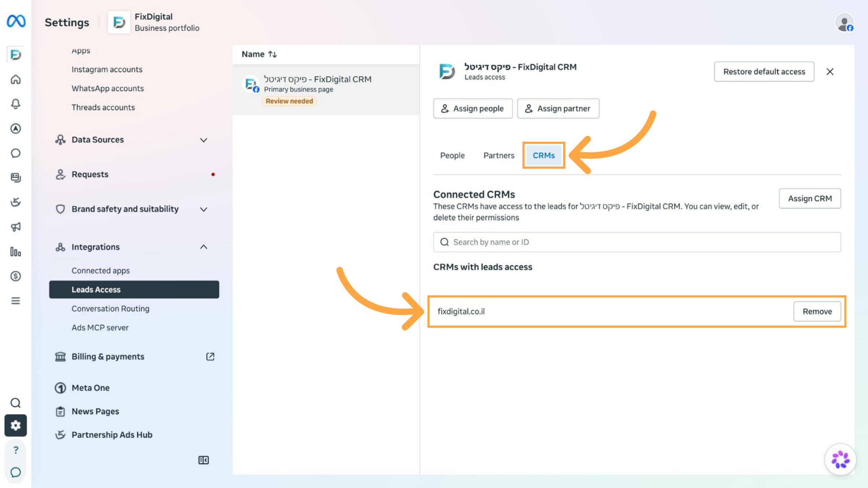Click the feedback speech bubble icon

16,472
